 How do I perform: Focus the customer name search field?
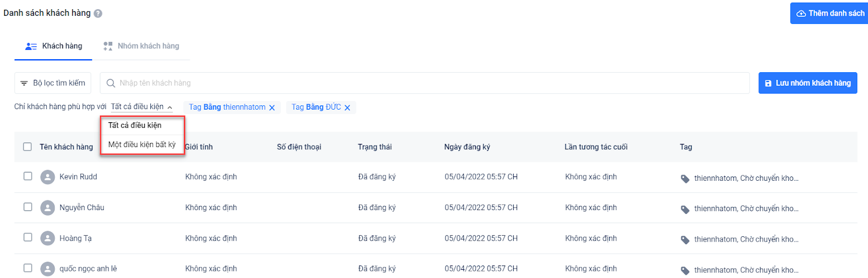[423, 83]
